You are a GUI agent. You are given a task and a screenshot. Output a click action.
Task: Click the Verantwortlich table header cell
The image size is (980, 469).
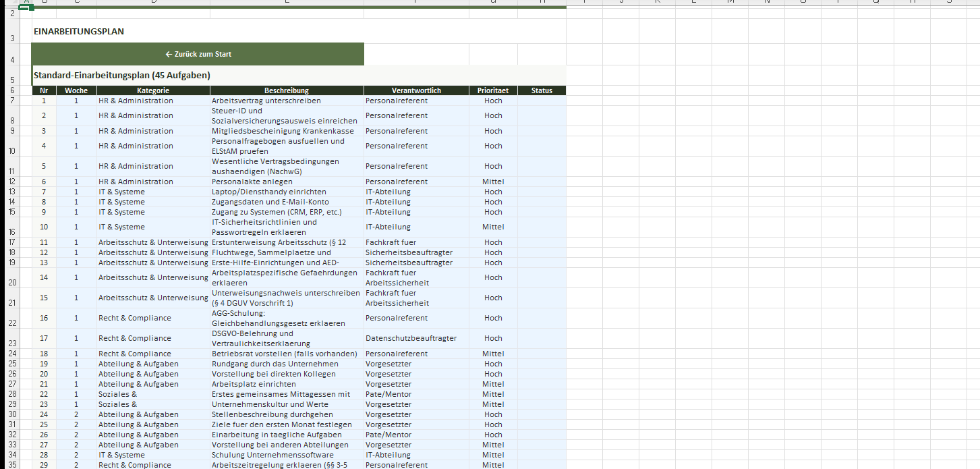416,90
